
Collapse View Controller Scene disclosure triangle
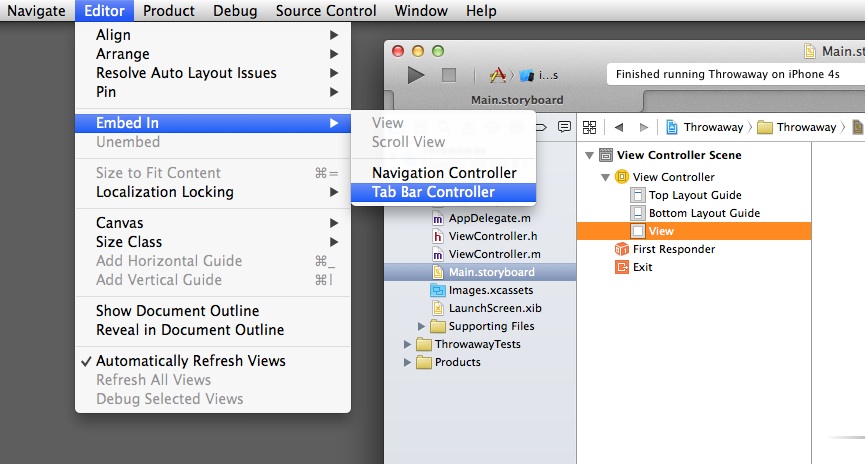(x=589, y=156)
